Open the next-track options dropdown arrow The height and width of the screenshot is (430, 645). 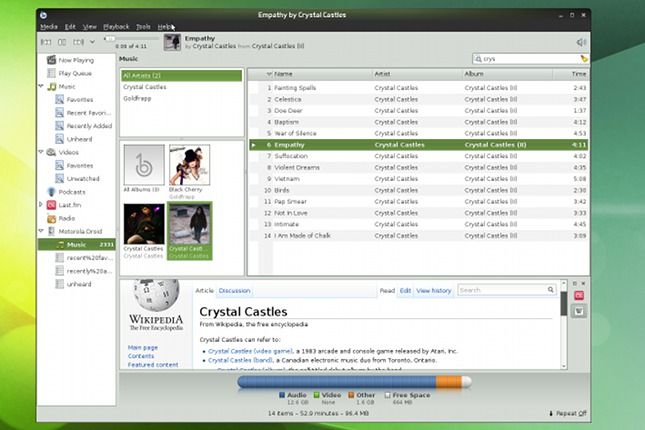point(93,42)
